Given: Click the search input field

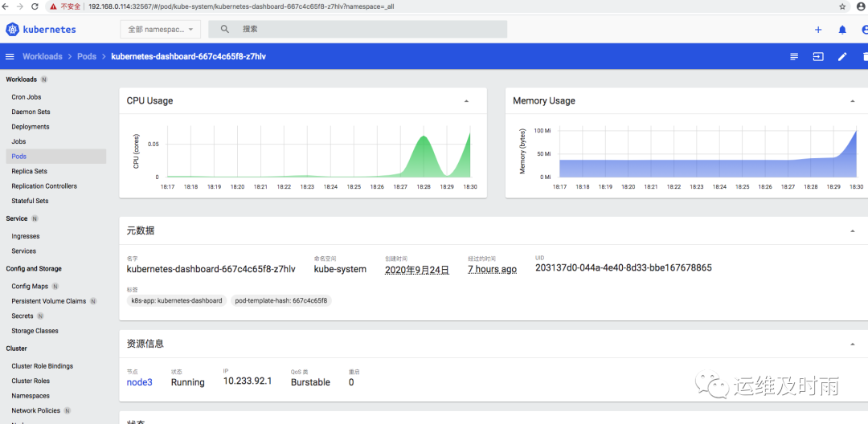Looking at the screenshot, I should [x=358, y=29].
